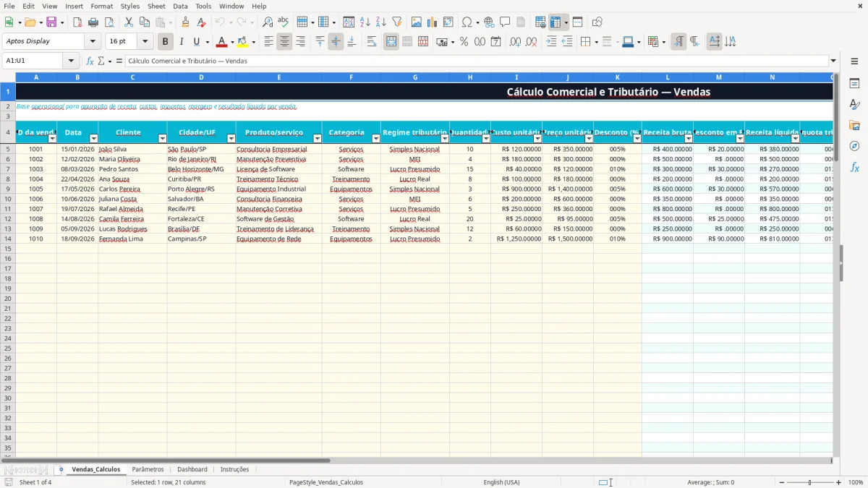Remove a decimal place
Image resolution: width=868 pixels, height=488 pixels.
532,42
